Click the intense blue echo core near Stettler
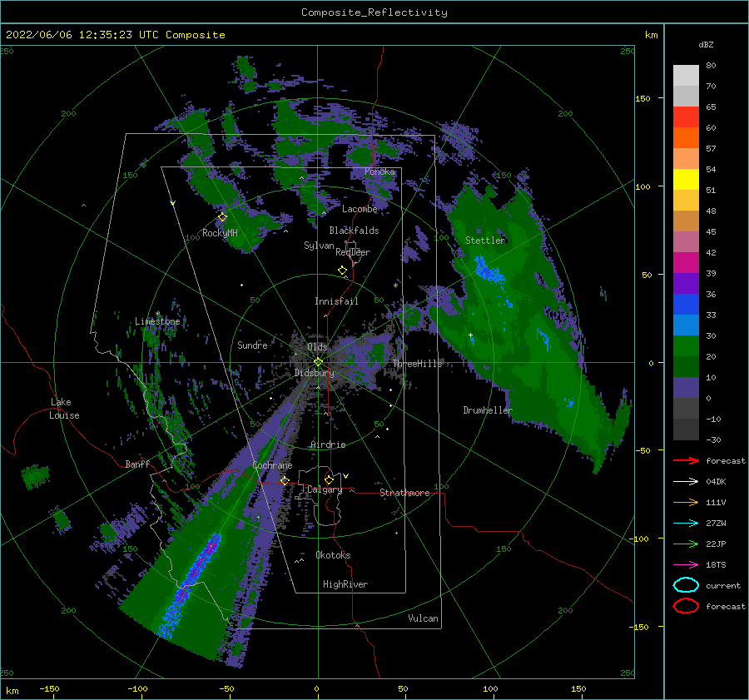The image size is (749, 700). click(489, 271)
